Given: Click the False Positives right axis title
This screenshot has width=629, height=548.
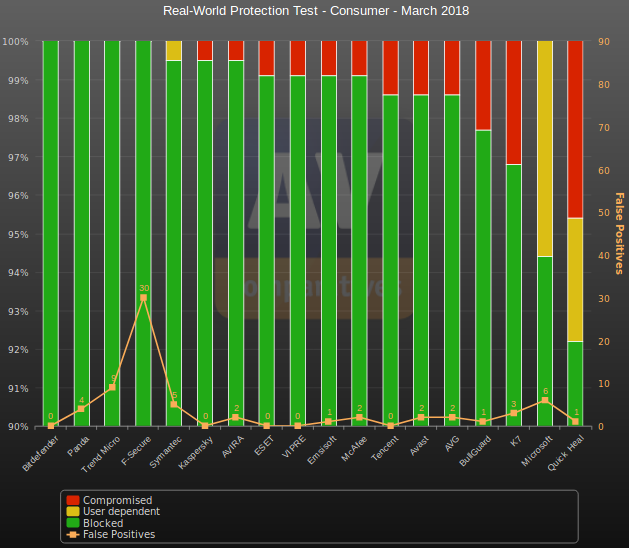Looking at the screenshot, I should point(619,233).
